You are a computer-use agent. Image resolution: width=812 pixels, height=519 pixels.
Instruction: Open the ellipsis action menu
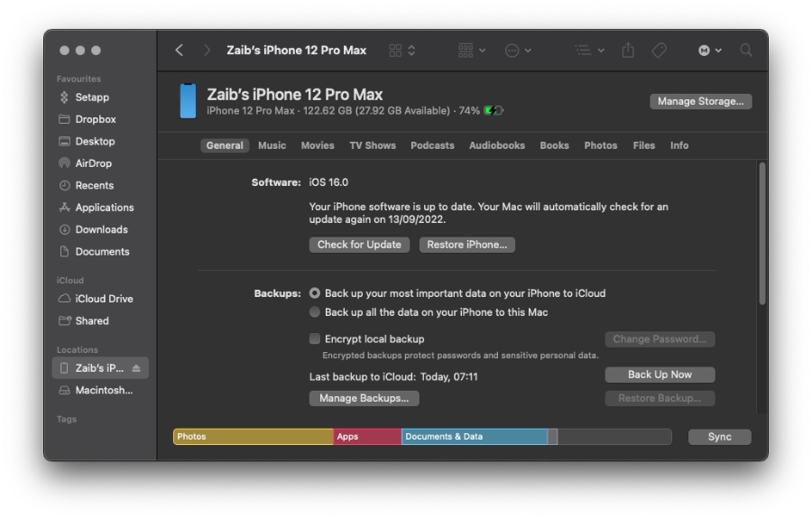point(518,51)
